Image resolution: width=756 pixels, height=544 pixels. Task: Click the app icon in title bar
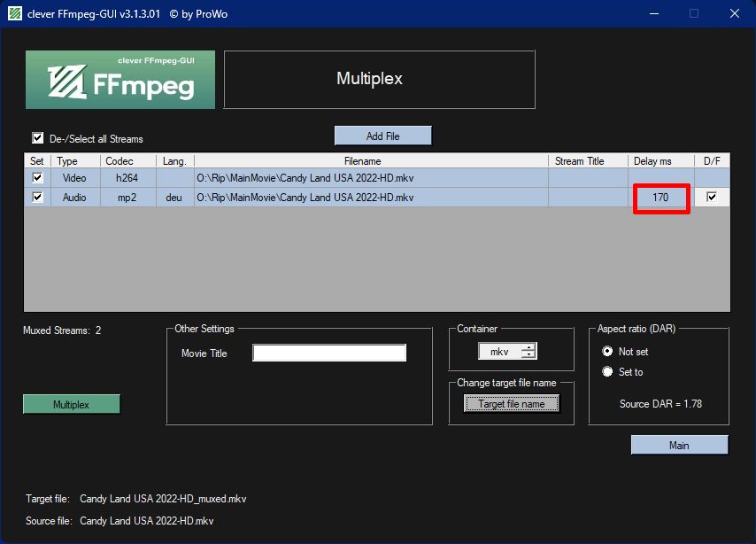pos(15,13)
